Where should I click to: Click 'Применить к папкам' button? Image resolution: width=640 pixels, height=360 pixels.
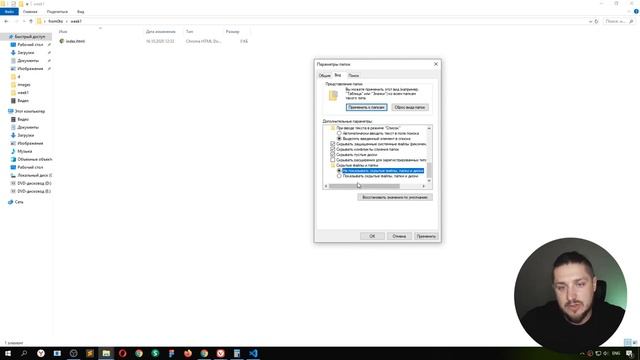click(367, 107)
